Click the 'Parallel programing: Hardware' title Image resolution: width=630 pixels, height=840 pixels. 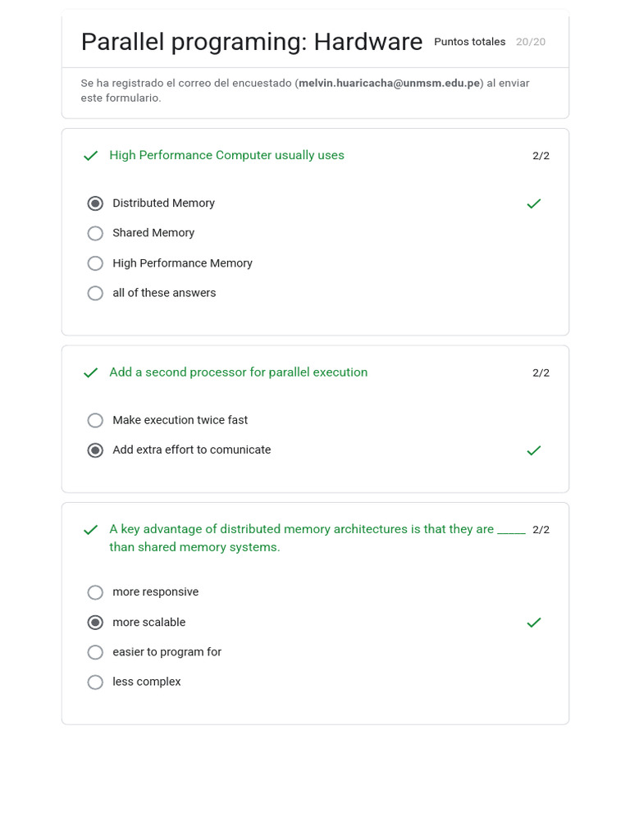pyautogui.click(x=252, y=42)
